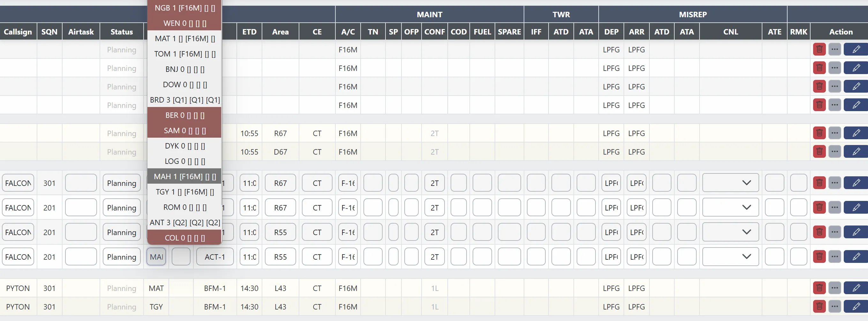Choose TGY 1 option in dropdown list
This screenshot has height=321, width=868.
pyautogui.click(x=185, y=192)
